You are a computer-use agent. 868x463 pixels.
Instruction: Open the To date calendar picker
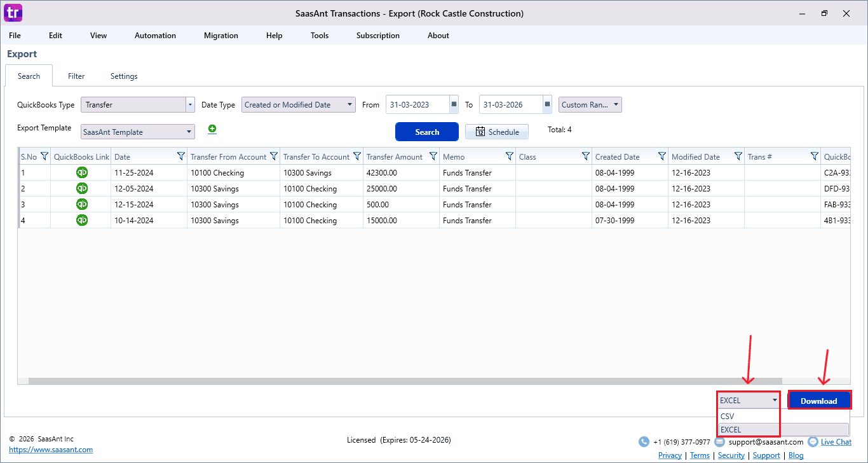tap(547, 105)
